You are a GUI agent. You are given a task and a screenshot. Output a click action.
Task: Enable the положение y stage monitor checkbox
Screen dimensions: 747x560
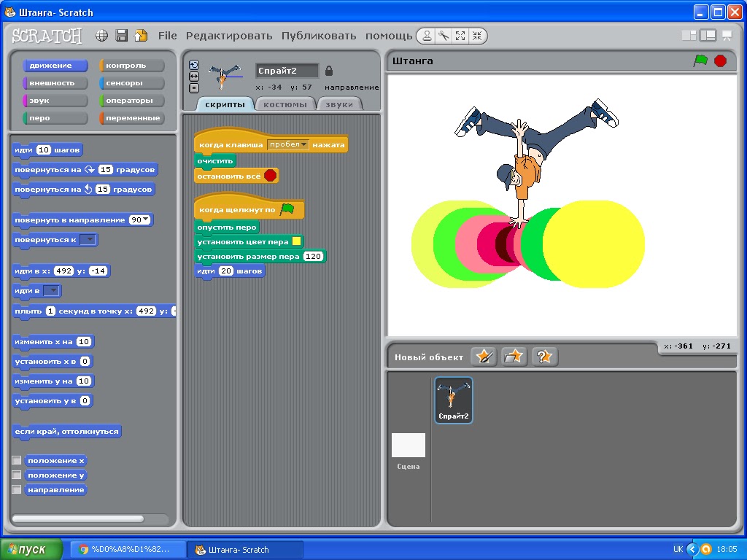coord(17,475)
